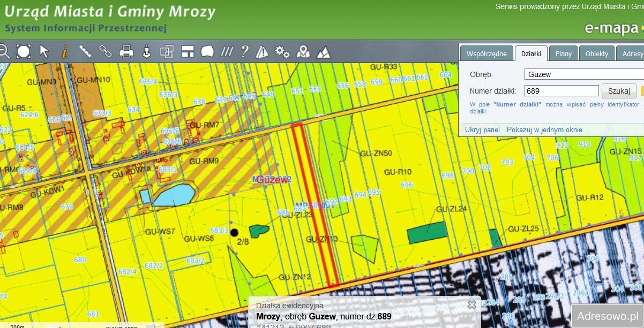644x328 pixels.
Task: Click zone label GU-R10 on map
Action: click(398, 172)
